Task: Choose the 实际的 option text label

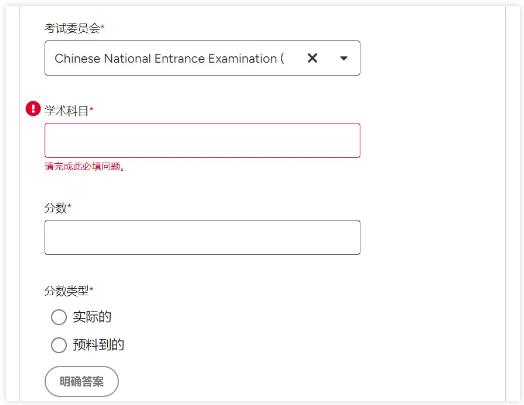Action: pos(92,317)
